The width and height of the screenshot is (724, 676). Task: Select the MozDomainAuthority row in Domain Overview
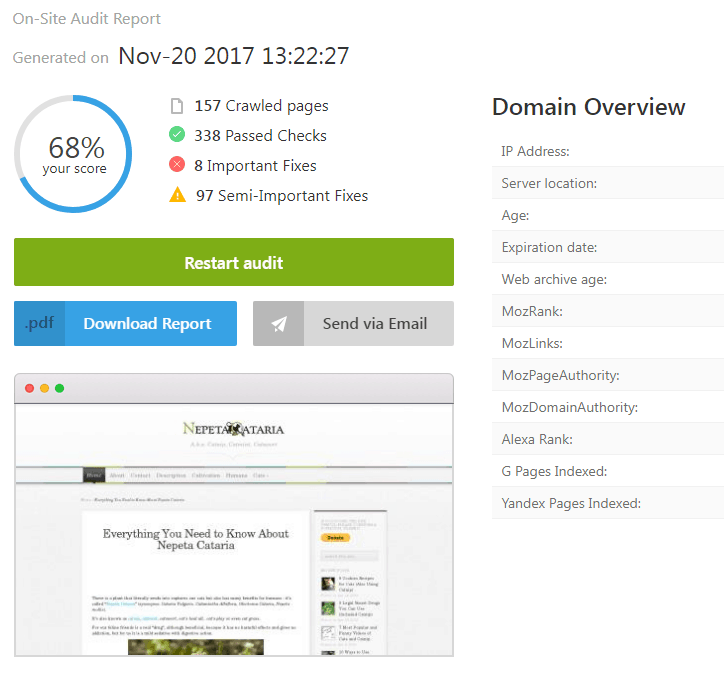(x=606, y=407)
